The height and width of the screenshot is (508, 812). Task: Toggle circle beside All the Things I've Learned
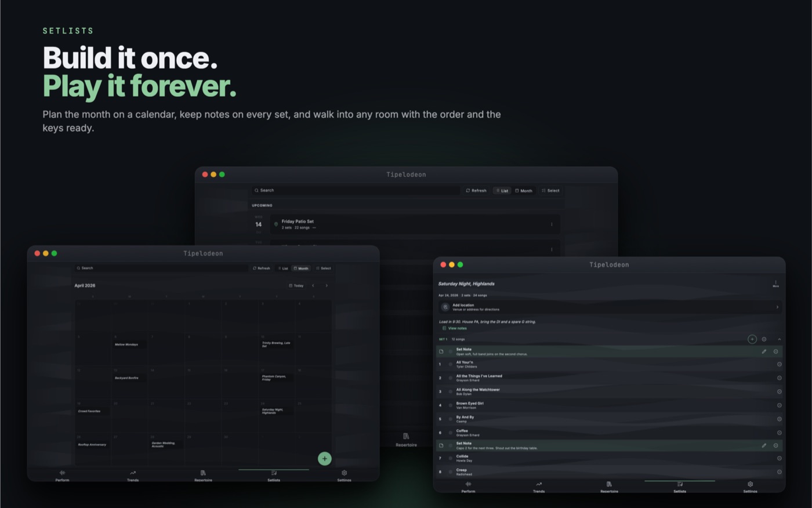(451, 378)
